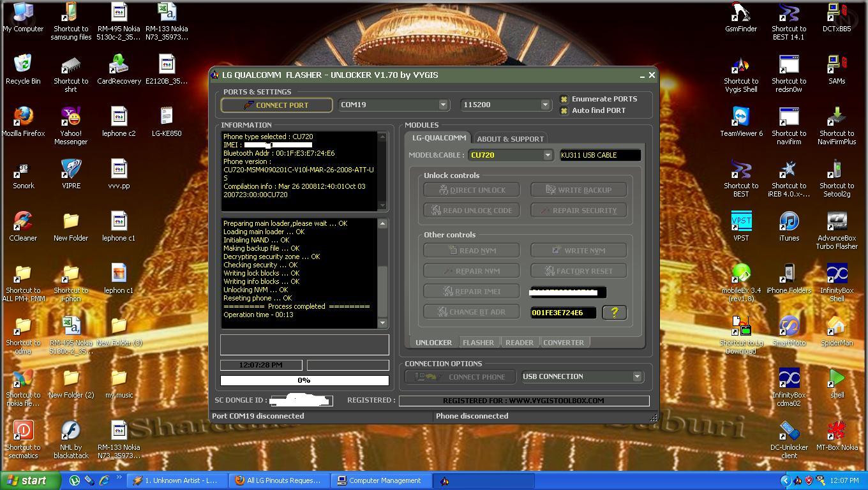Open NHL by blackattack icon
The height and width of the screenshot is (490, 868).
coord(71,440)
